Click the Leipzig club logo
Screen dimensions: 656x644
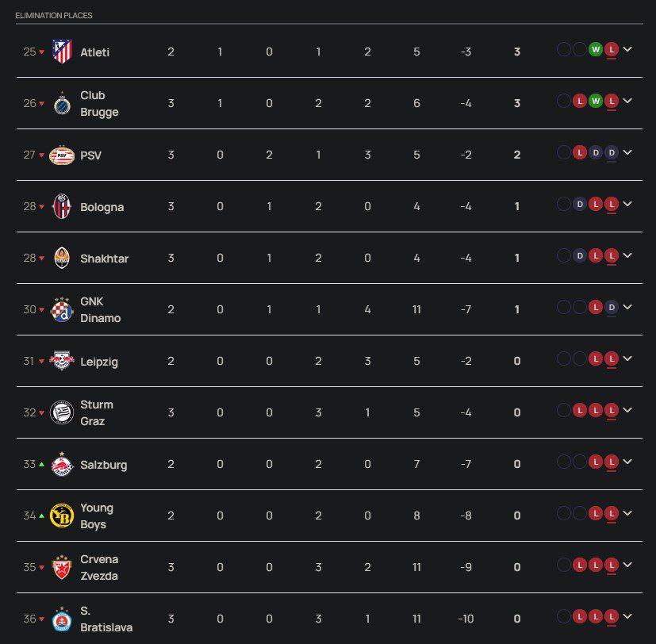coord(61,361)
